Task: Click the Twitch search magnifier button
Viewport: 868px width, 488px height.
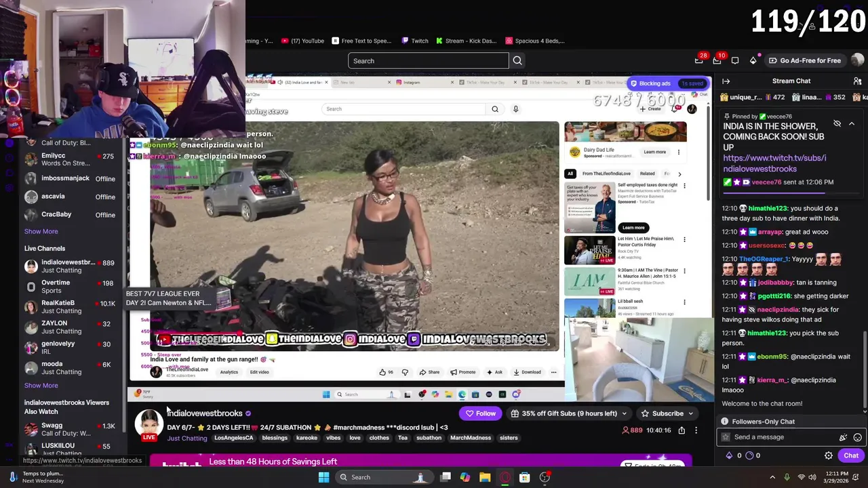Action: [x=517, y=61]
